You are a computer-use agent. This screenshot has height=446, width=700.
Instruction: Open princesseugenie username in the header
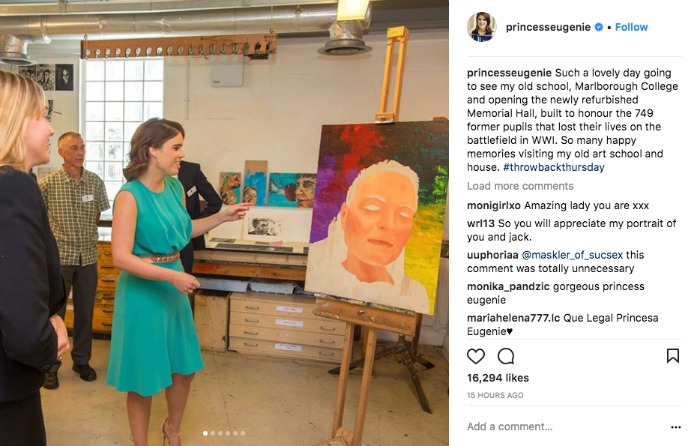point(548,27)
